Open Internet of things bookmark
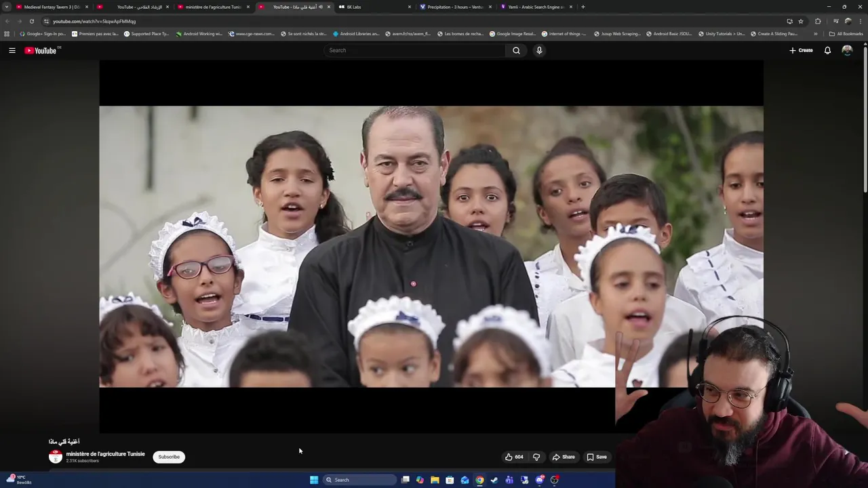The image size is (868, 488). pos(564,33)
